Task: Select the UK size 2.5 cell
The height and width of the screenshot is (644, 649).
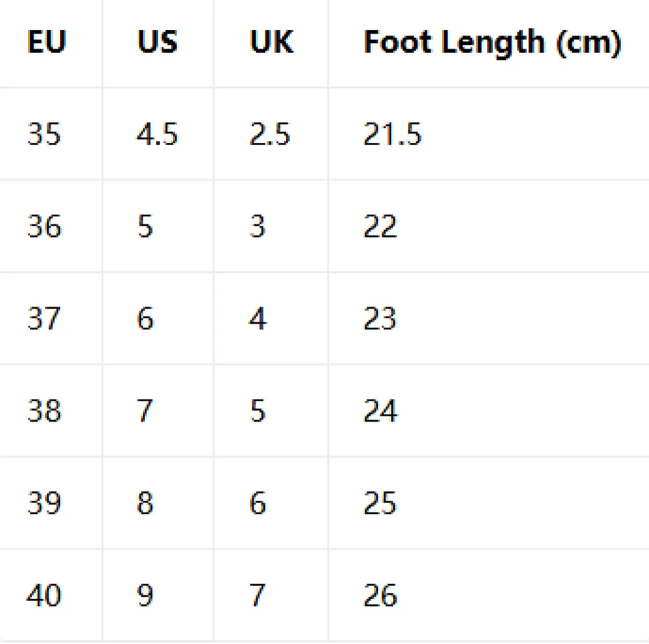Action: 269,134
